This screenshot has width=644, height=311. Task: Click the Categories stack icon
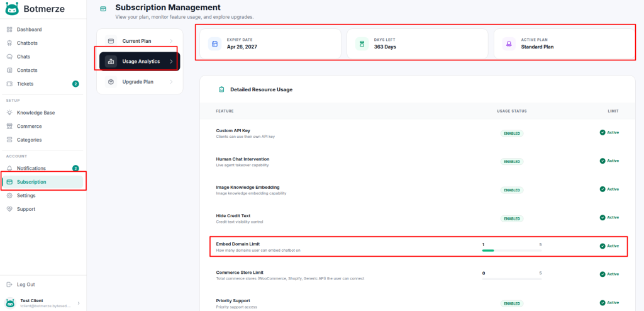click(x=9, y=140)
